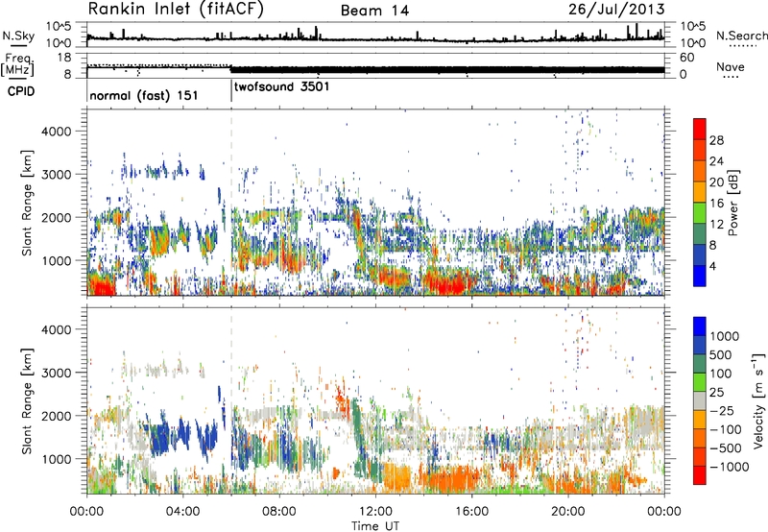Click the frequency tick '18'

click(63, 58)
